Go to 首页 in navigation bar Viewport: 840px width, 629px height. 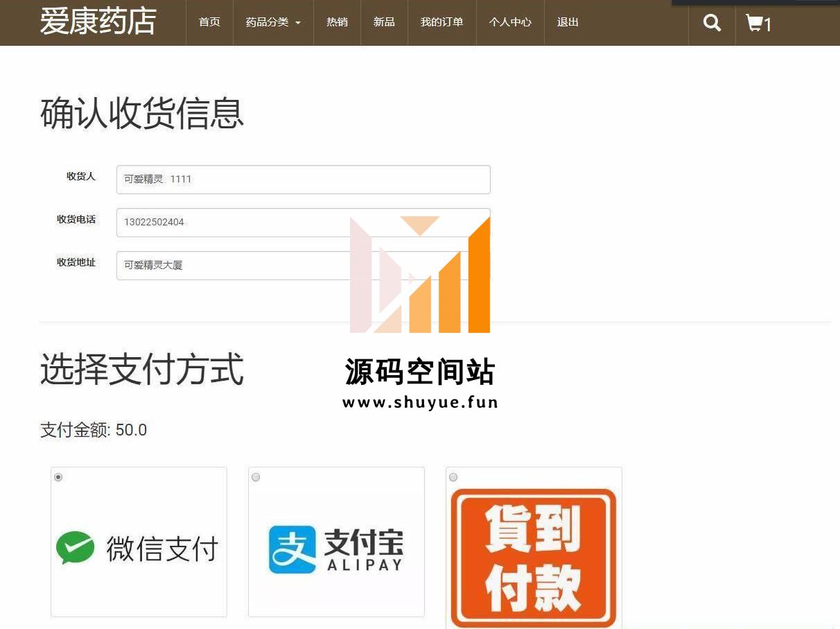(209, 22)
